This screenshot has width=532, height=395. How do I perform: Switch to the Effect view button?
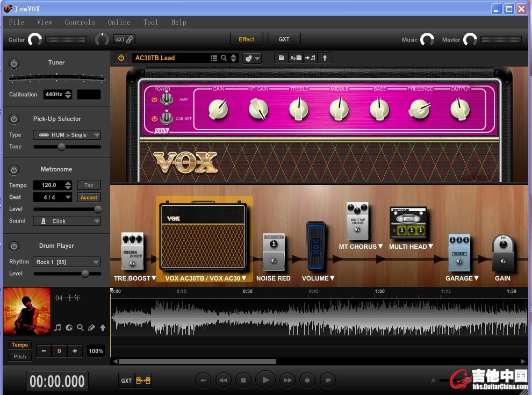(x=246, y=39)
